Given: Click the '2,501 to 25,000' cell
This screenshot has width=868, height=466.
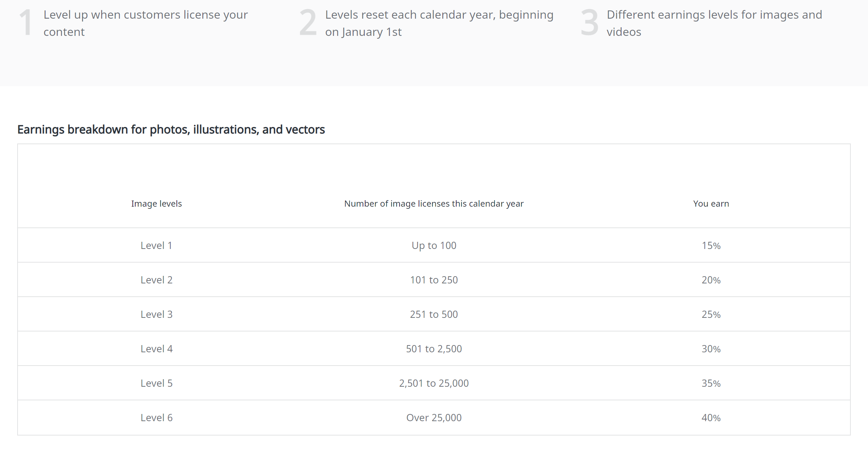Looking at the screenshot, I should tap(434, 383).
